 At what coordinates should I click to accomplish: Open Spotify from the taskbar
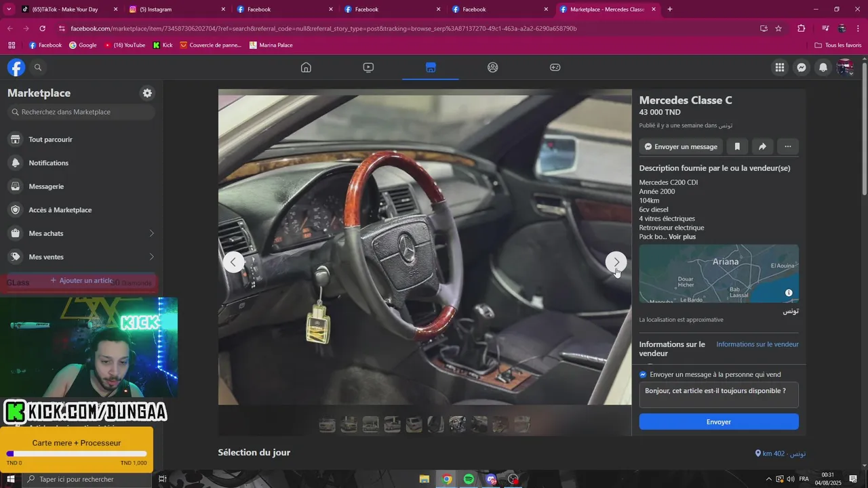(x=469, y=479)
